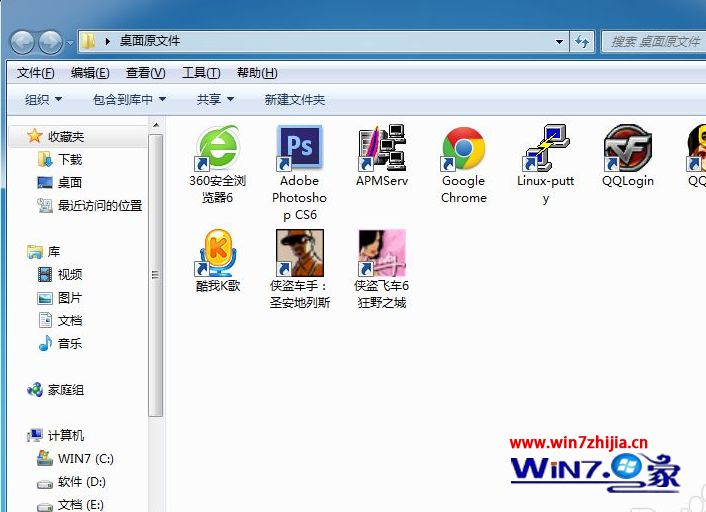The width and height of the screenshot is (706, 512).
Task: Select the QQLogin shortcut icon
Action: (x=628, y=149)
